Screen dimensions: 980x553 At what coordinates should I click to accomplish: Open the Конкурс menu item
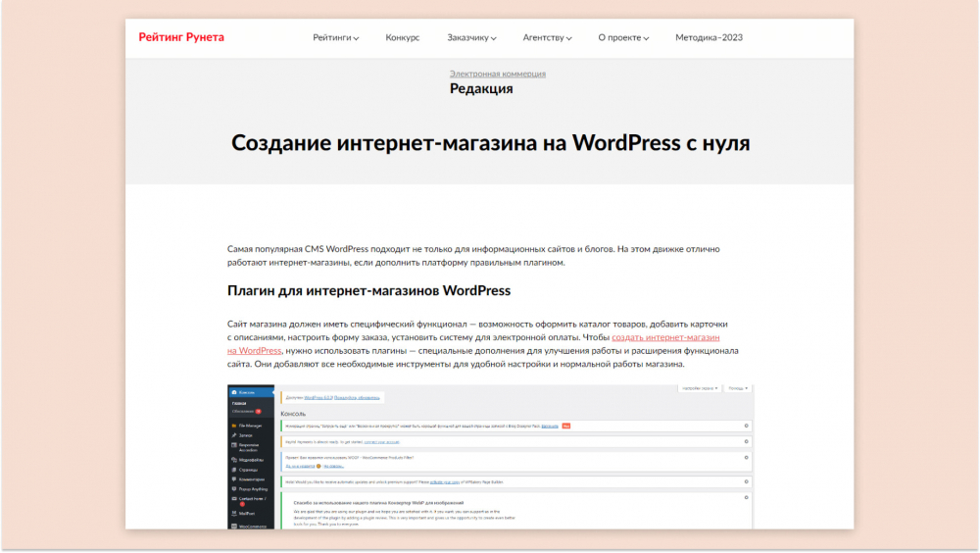(x=403, y=37)
